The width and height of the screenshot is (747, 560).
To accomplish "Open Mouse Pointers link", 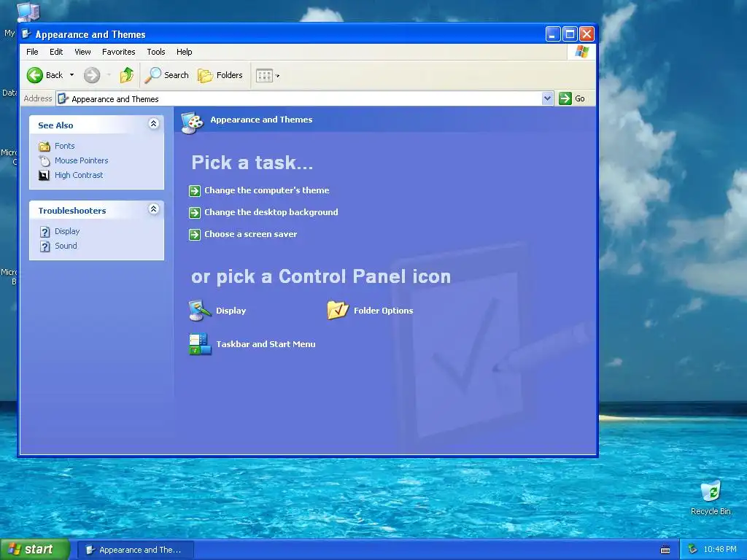I will [x=82, y=160].
